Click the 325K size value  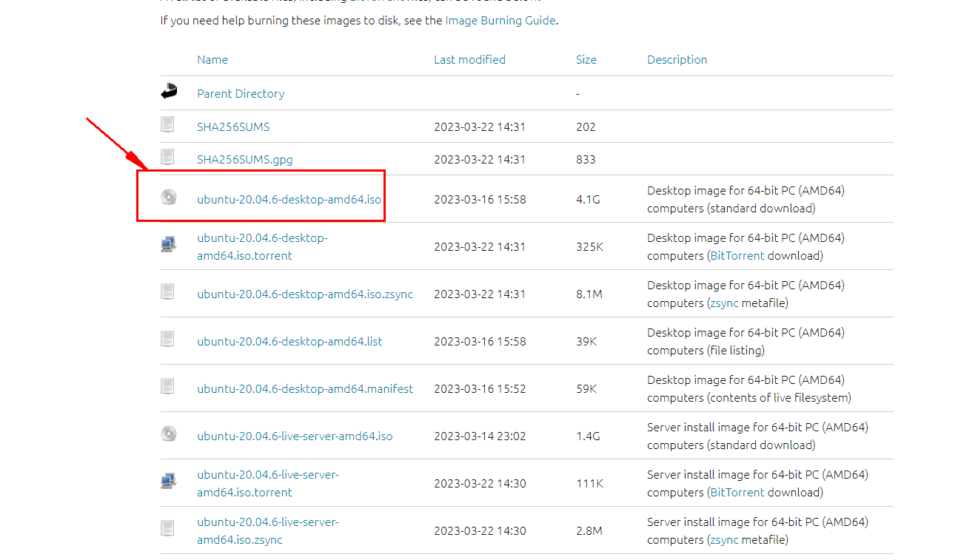(x=589, y=246)
